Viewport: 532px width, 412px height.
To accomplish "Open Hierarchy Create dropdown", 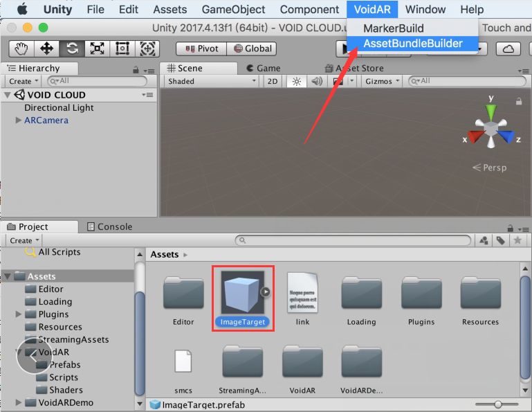I will (x=23, y=81).
